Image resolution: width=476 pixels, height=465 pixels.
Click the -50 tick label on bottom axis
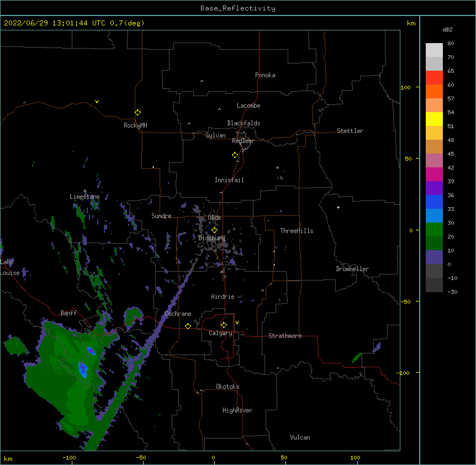pyautogui.click(x=141, y=457)
